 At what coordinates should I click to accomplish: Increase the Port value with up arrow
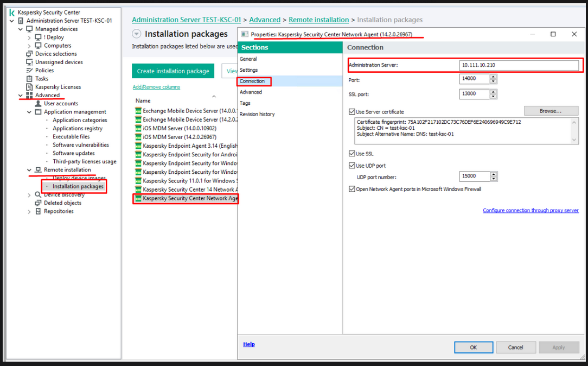[x=494, y=77]
